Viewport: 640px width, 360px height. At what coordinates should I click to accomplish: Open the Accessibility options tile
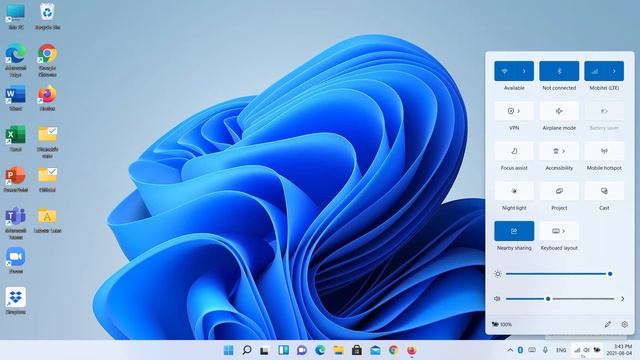(x=559, y=151)
